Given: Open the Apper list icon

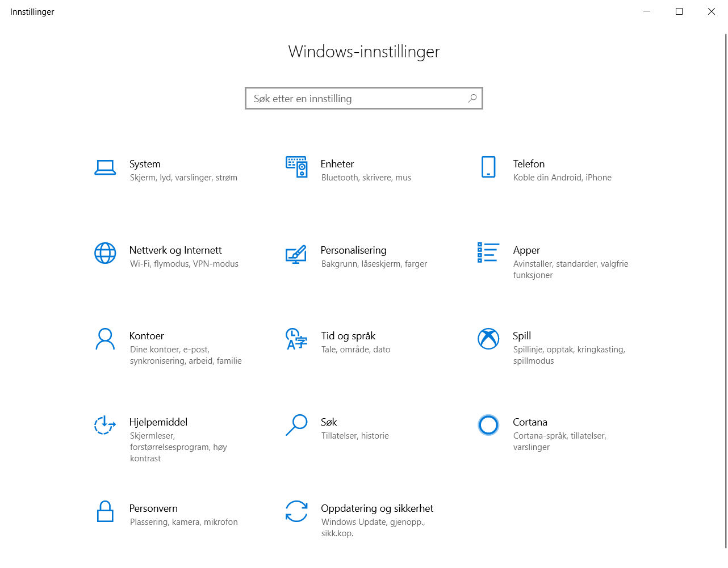Looking at the screenshot, I should coord(488,253).
